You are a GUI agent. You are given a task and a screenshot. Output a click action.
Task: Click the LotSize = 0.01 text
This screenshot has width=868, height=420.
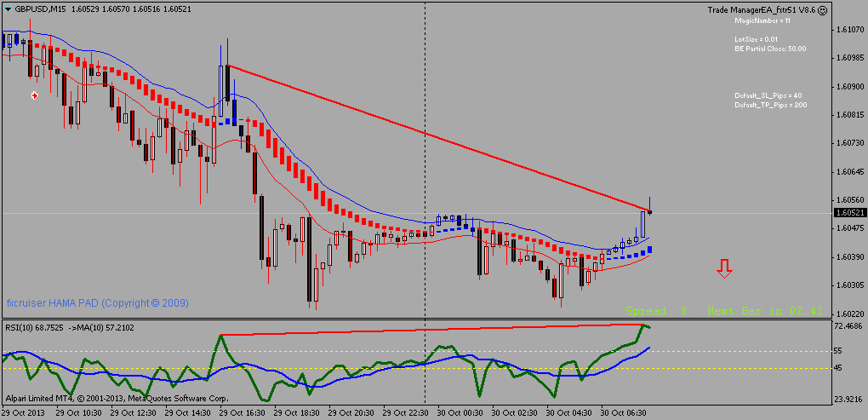(x=757, y=39)
